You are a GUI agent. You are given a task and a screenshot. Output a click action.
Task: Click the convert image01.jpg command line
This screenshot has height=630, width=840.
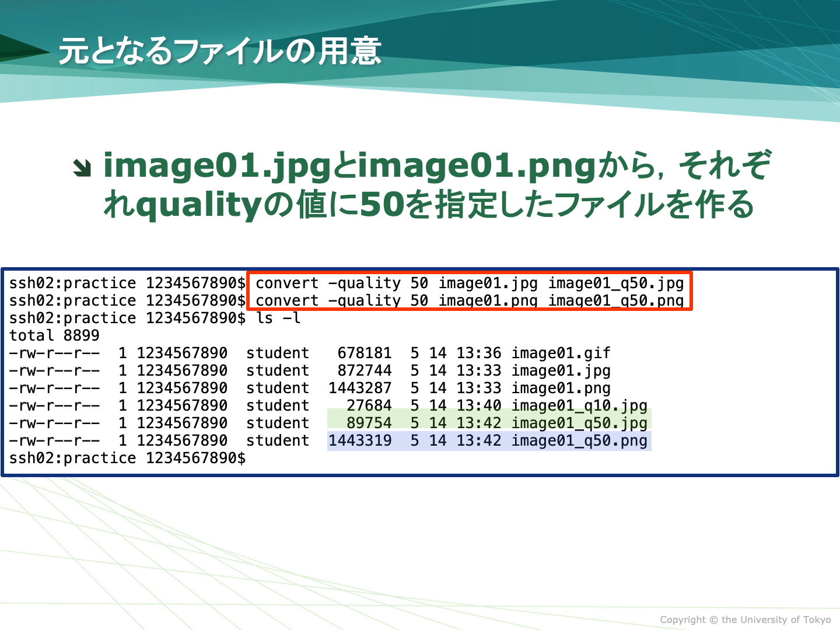tap(470, 283)
